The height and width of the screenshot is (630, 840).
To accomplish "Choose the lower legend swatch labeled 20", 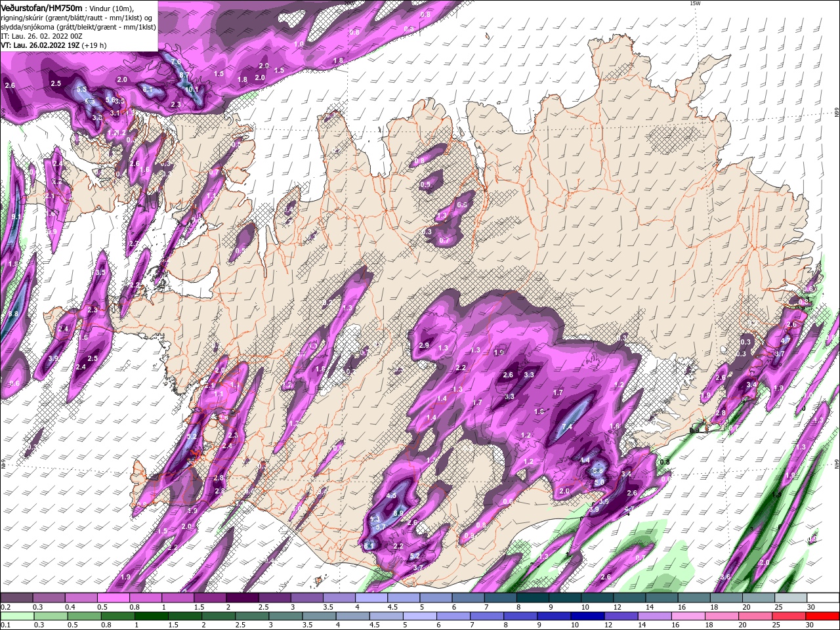I will click(756, 616).
